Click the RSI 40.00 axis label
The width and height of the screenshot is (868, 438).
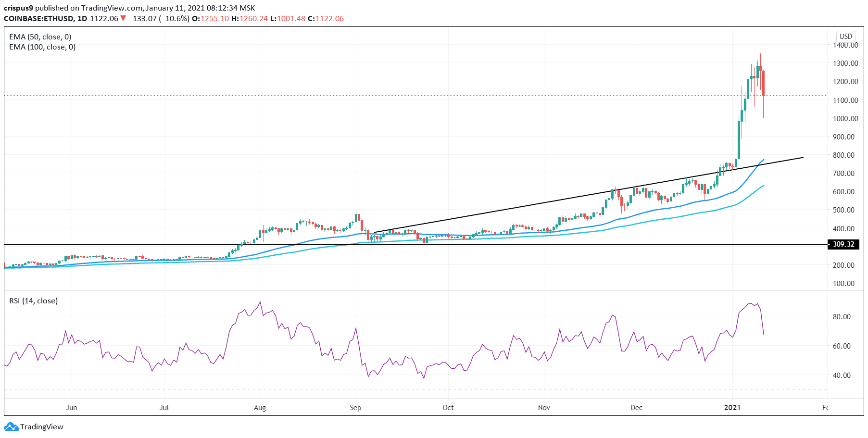[842, 375]
